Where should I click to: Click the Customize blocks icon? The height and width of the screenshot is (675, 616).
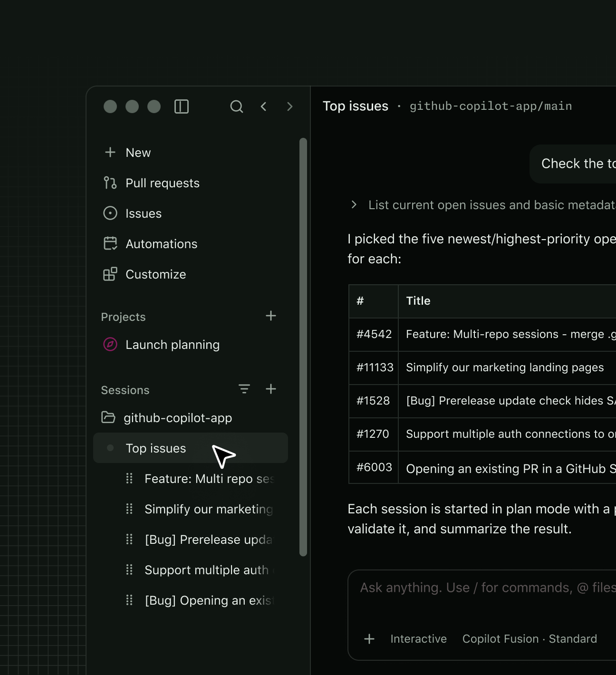tap(110, 274)
